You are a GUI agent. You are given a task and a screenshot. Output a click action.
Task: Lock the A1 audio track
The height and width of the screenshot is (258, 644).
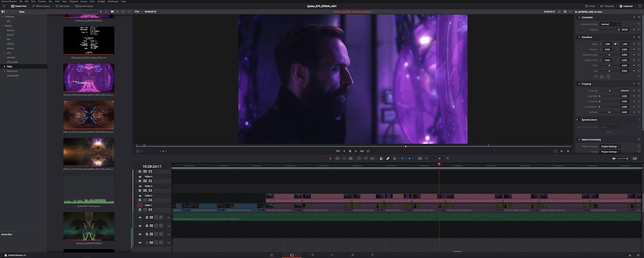[147, 217]
